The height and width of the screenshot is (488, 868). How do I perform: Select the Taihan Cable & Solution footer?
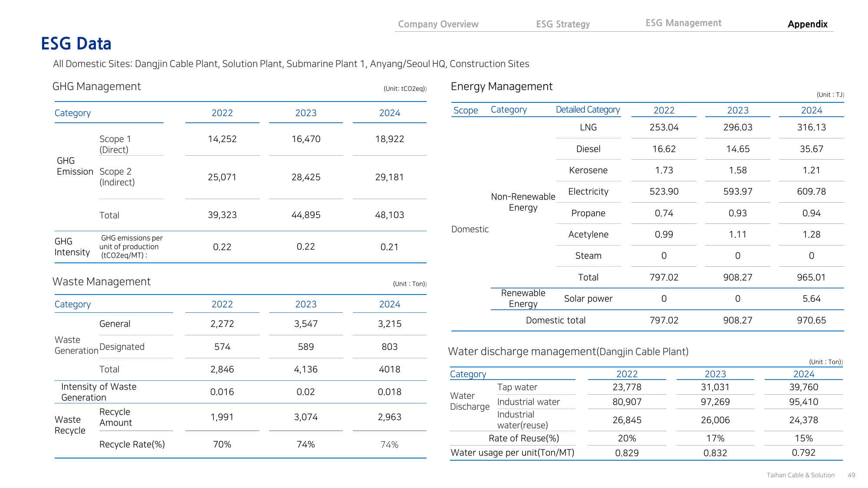[801, 475]
